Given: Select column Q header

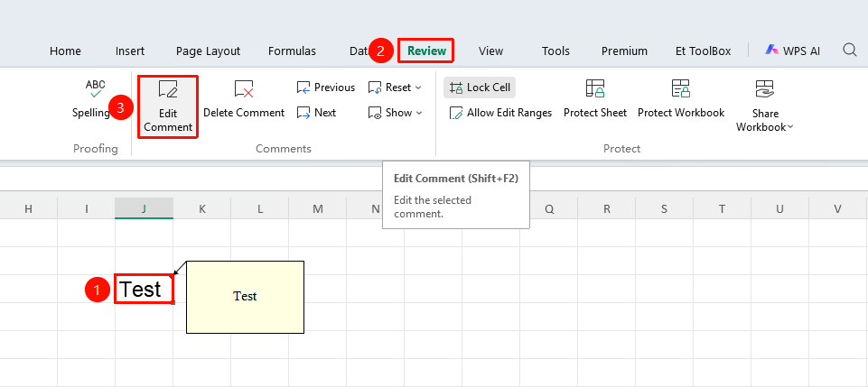Looking at the screenshot, I should 549,208.
